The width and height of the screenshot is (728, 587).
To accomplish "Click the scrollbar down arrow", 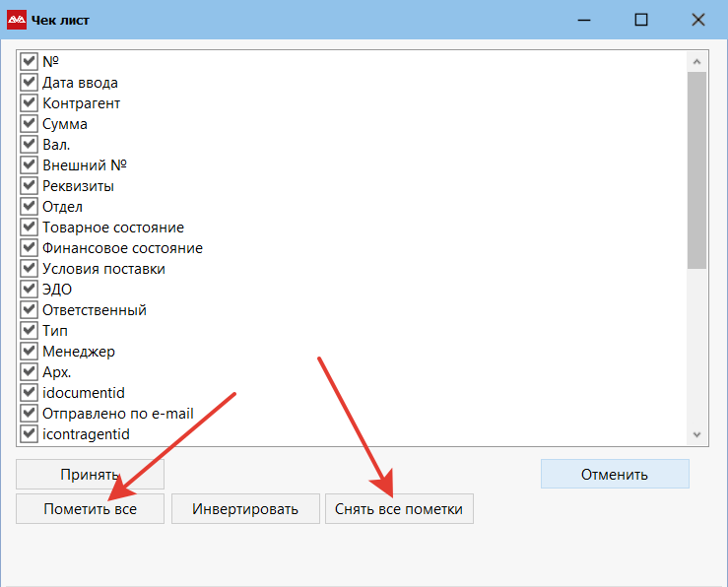I will click(x=696, y=434).
